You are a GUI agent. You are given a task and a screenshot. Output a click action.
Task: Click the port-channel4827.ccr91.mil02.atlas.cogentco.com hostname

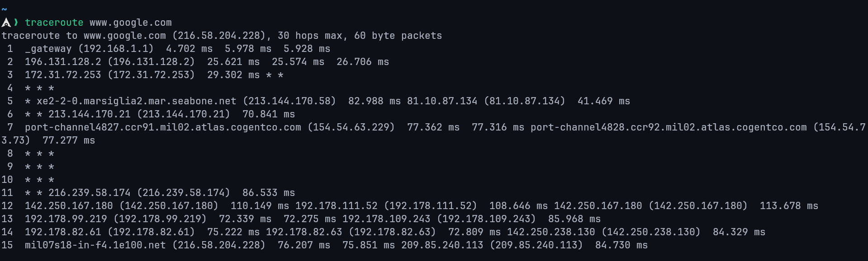coord(163,127)
